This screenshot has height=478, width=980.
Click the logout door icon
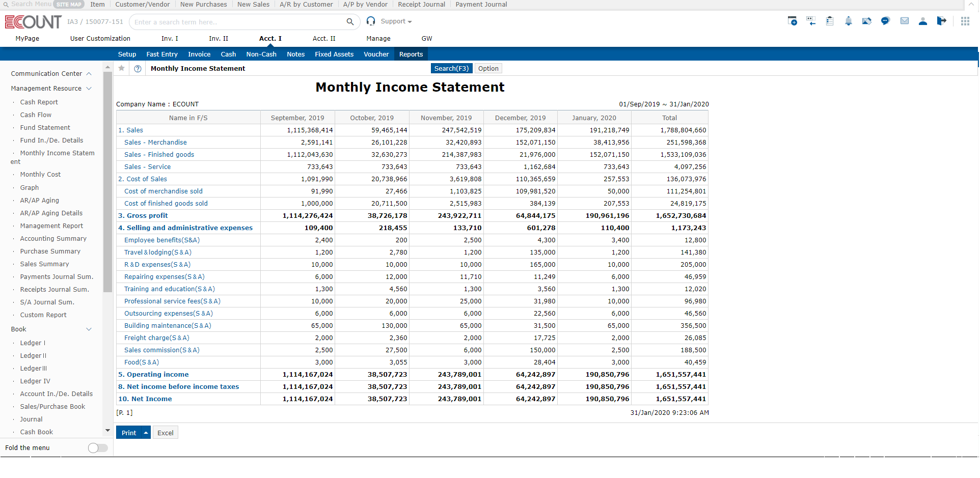[x=942, y=21]
